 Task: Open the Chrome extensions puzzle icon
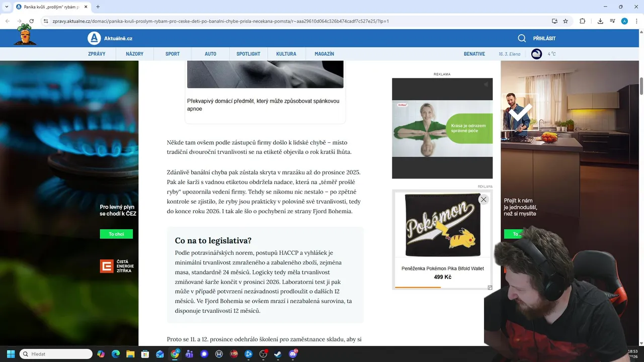tap(582, 21)
